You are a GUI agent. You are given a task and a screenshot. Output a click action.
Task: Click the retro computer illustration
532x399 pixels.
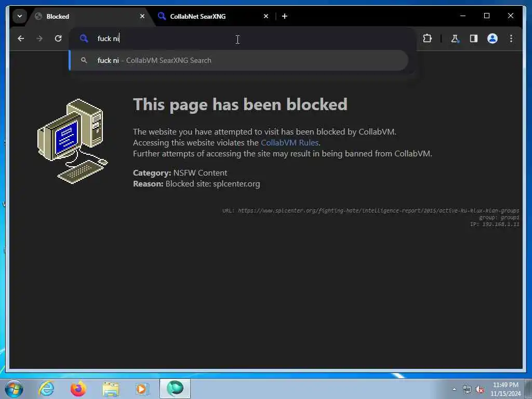coord(72,141)
